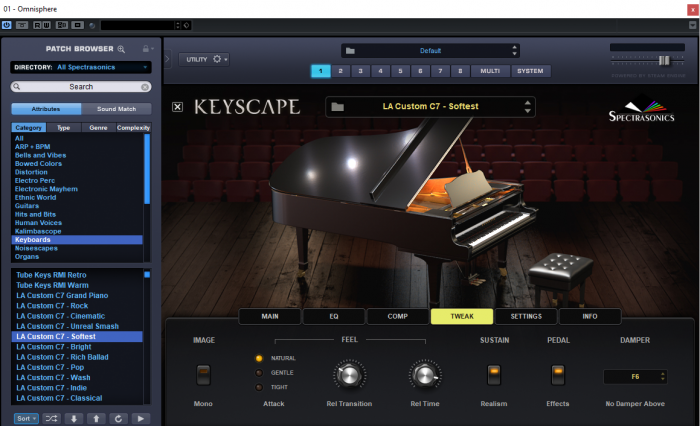Open the MAIN tab

(270, 316)
